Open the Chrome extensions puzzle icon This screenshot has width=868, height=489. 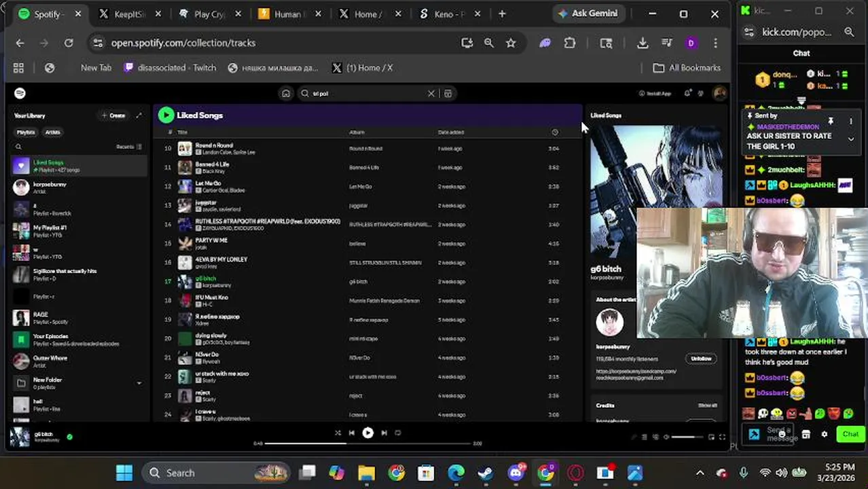(x=570, y=43)
